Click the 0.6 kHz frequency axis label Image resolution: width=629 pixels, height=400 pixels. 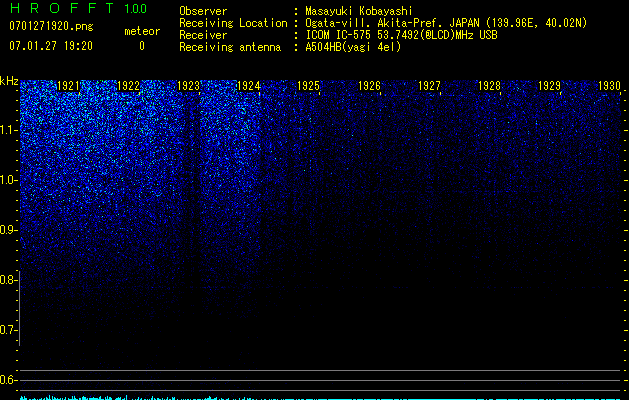point(8,380)
